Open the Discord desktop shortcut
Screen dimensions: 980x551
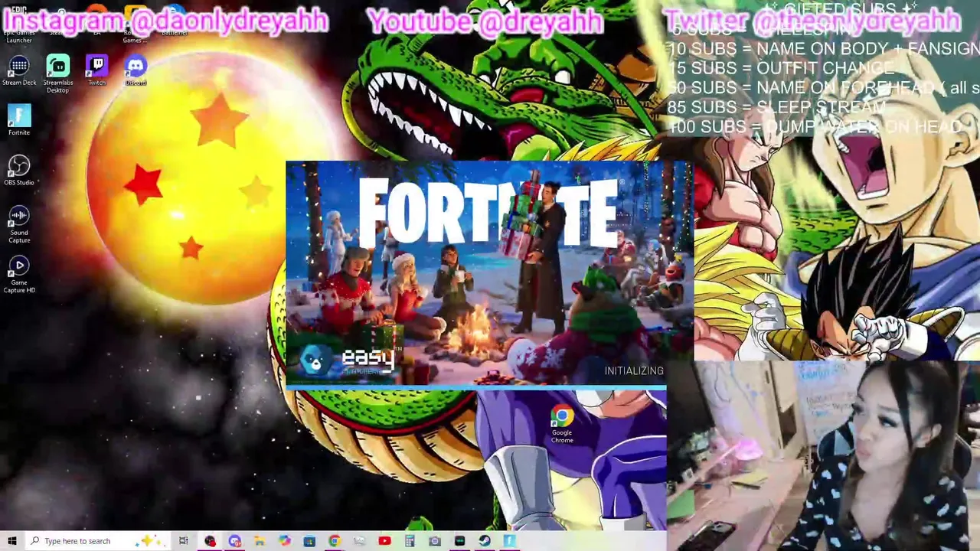[x=136, y=71]
